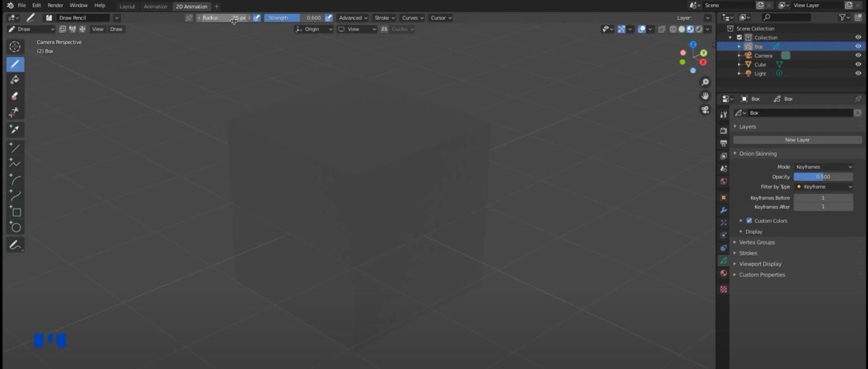Image resolution: width=868 pixels, height=369 pixels.
Task: Pick the Cutter tool
Action: (14, 113)
